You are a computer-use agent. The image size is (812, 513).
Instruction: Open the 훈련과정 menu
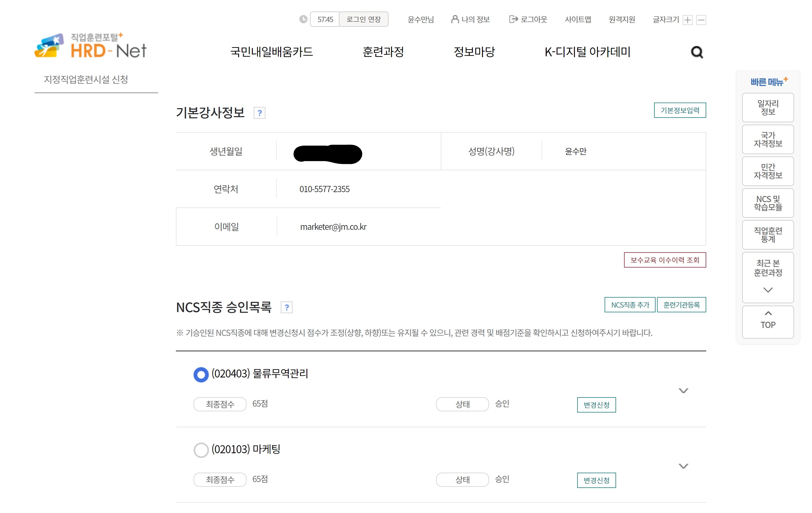tap(383, 52)
